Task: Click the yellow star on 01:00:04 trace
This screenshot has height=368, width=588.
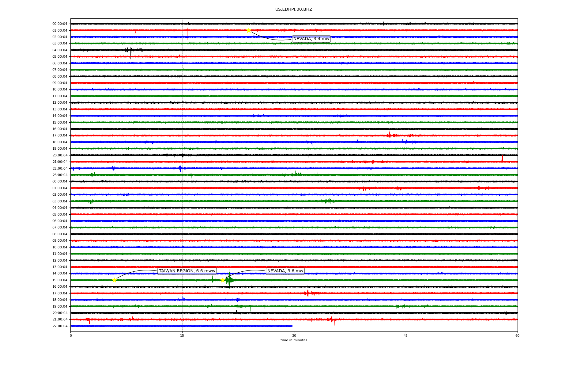Action: point(249,30)
